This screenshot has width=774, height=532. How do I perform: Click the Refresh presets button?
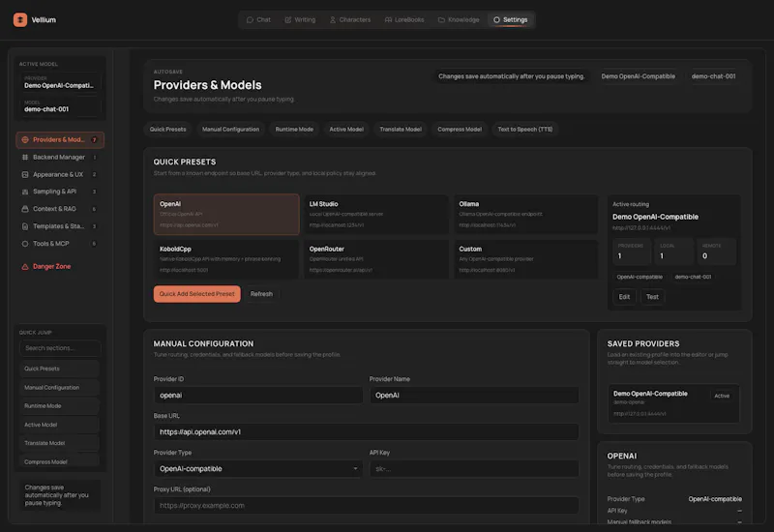pos(261,294)
